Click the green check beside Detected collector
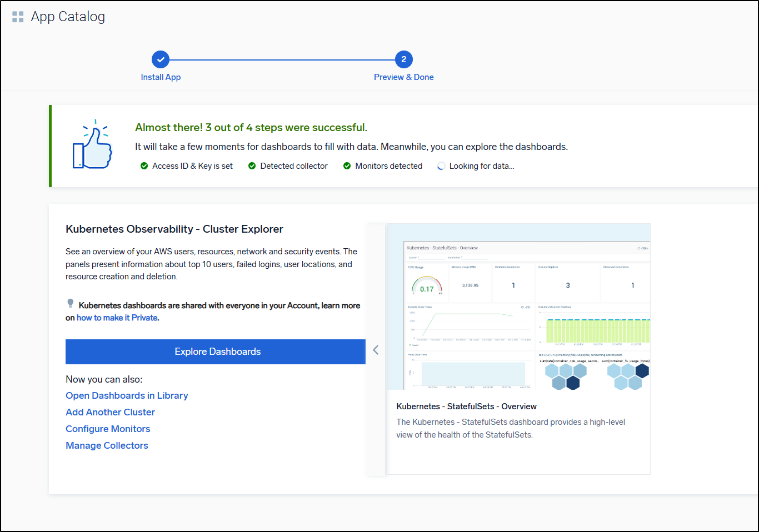This screenshot has width=759, height=532. pyautogui.click(x=252, y=166)
